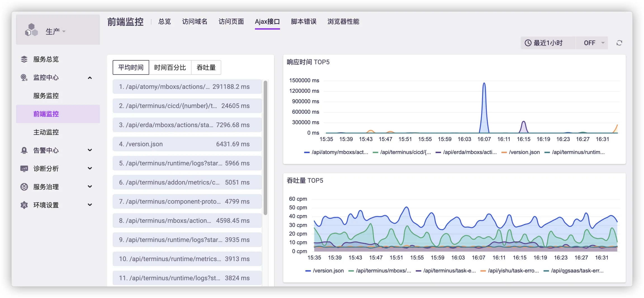Image resolution: width=644 pixels, height=298 pixels.
Task: Click the hexagon logo next to 生产
Action: (31, 30)
